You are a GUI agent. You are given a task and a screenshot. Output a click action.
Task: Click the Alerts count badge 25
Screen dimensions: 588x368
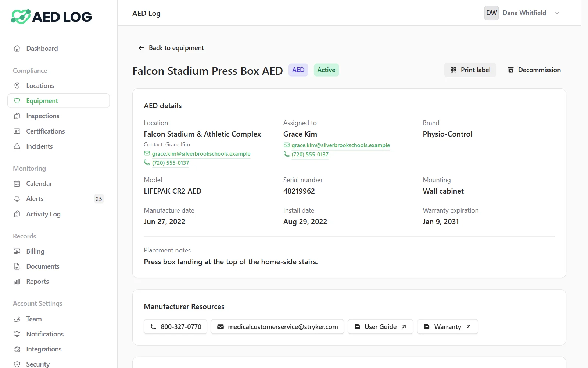pos(99,199)
